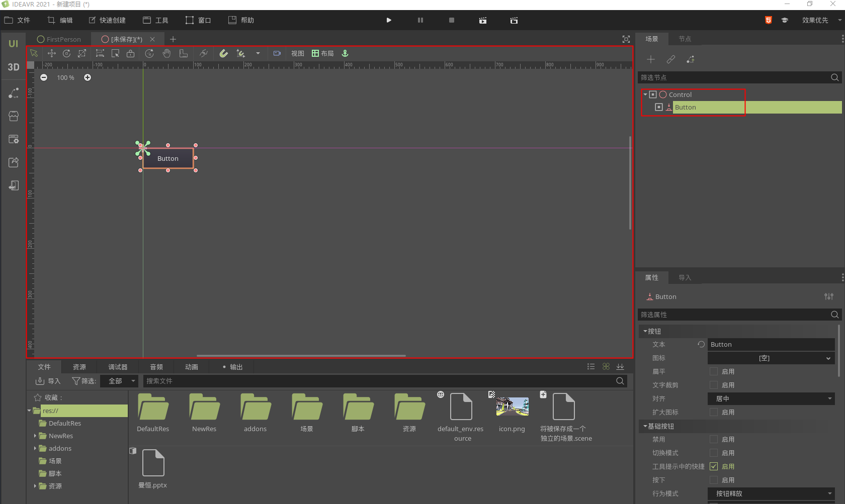The image size is (845, 504).
Task: Click play custom scene clapper icon
Action: (514, 20)
